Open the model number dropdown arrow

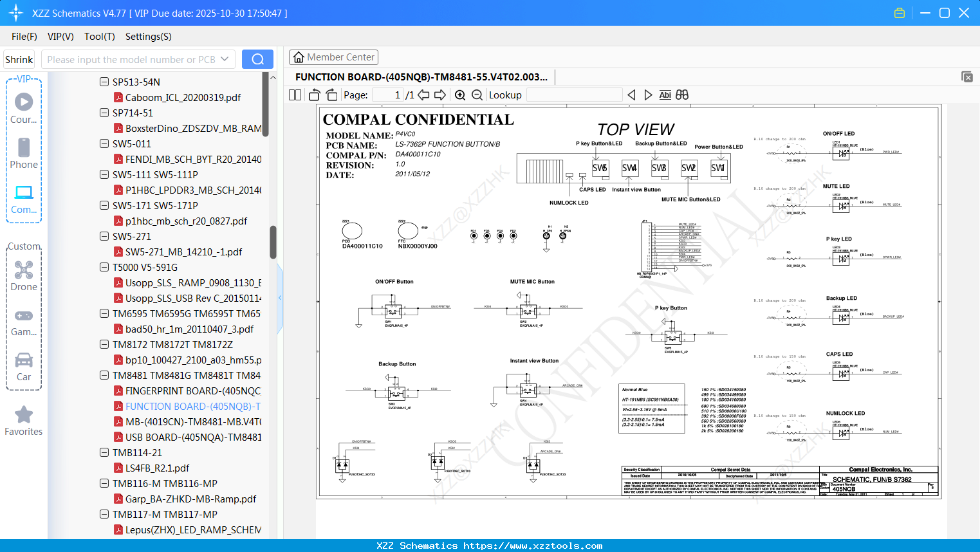225,59
